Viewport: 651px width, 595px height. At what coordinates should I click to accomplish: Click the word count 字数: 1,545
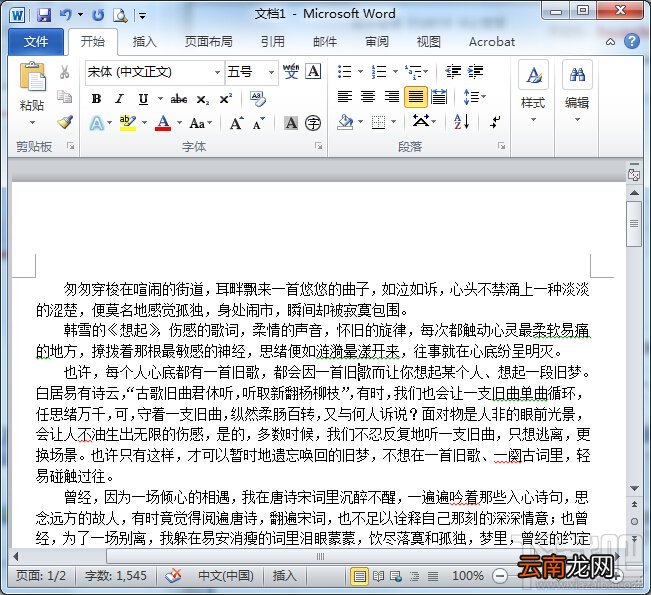115,575
